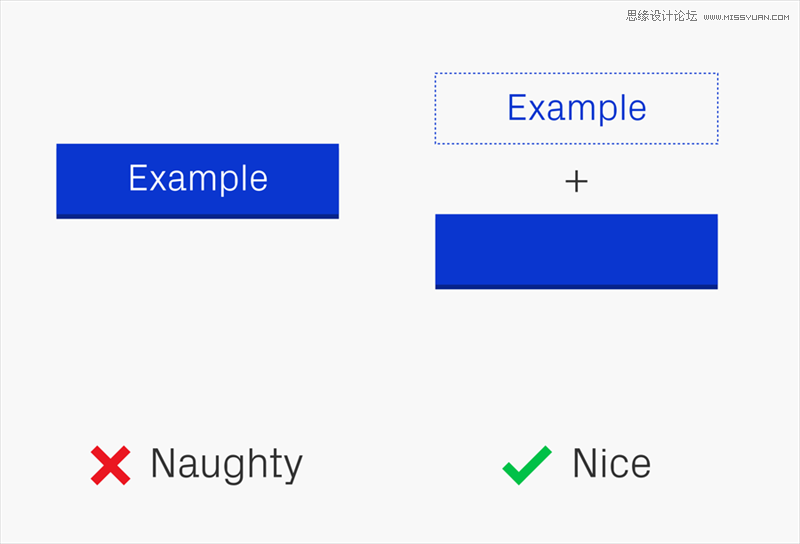Click the capital E of blue Example
The image size is (800, 544).
517,107
